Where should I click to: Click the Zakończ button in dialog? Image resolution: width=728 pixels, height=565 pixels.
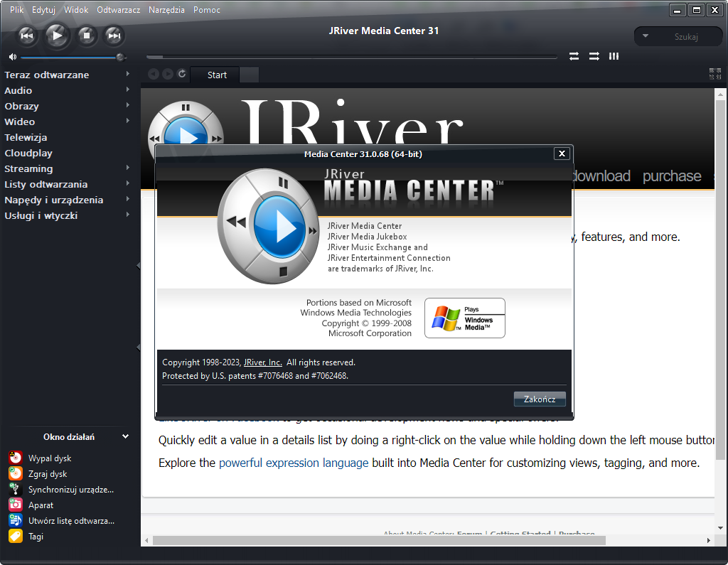click(x=540, y=399)
